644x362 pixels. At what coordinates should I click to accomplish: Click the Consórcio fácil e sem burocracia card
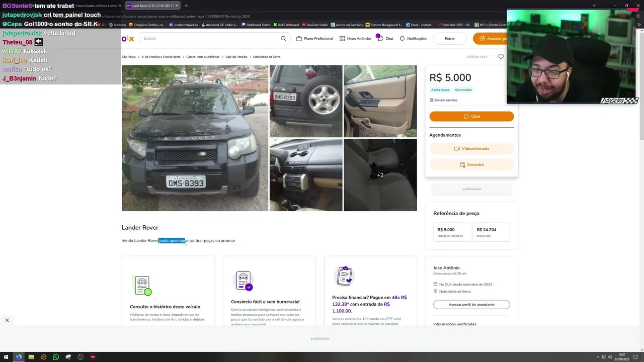pos(269,291)
